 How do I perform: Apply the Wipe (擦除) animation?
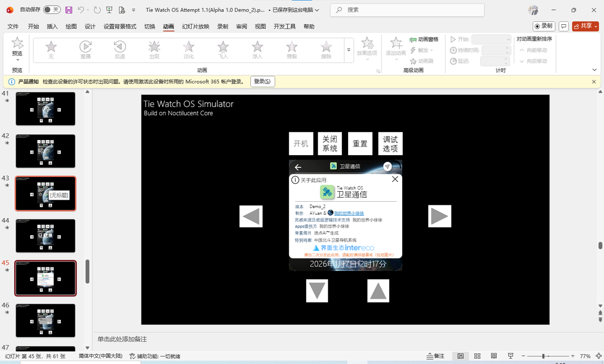click(326, 50)
